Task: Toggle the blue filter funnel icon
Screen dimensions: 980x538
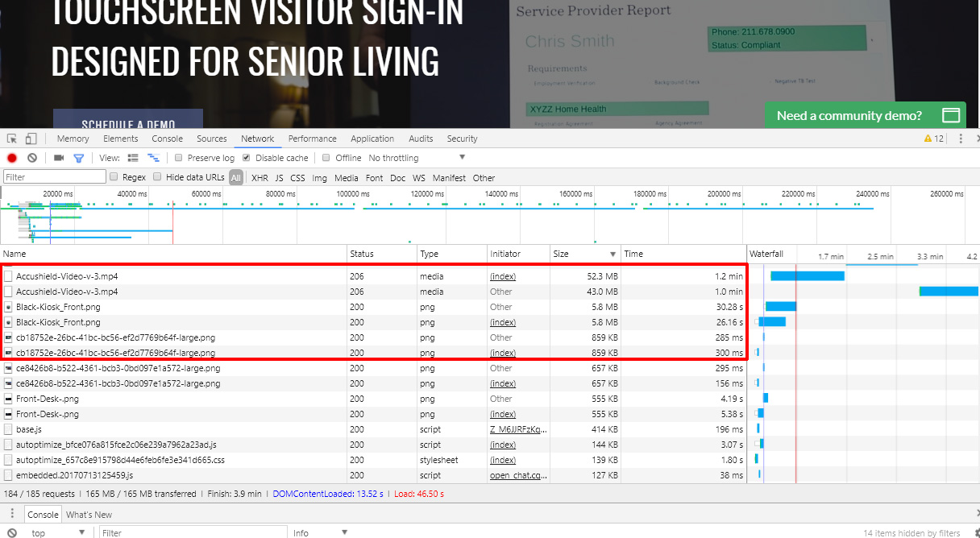Action: [79, 158]
